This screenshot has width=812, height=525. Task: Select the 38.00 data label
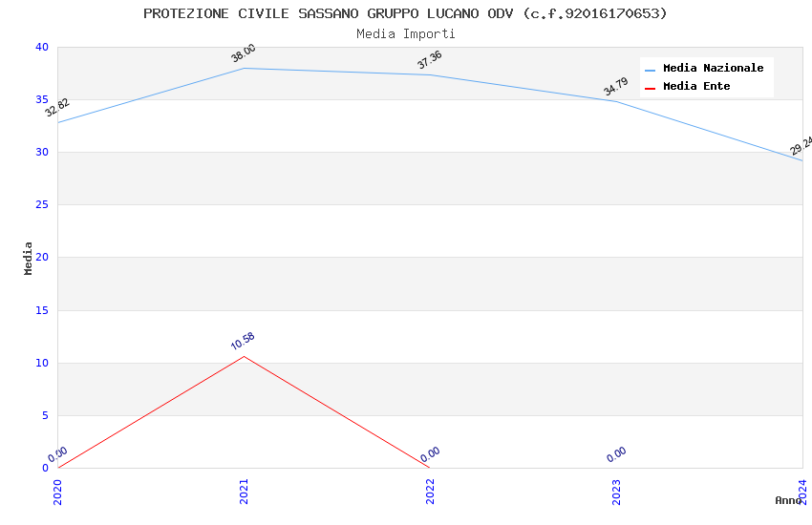pos(244,53)
